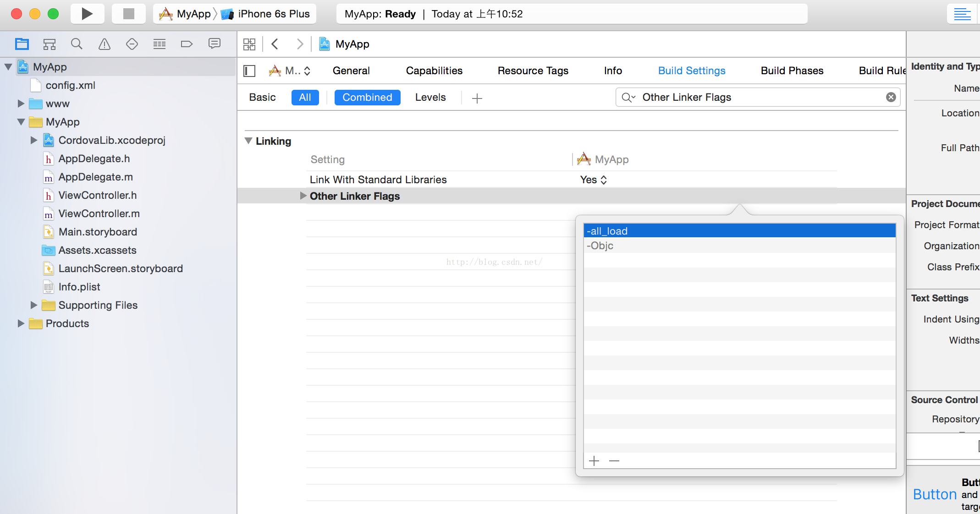Select the CordovaLib.xcodeproj project icon

click(49, 140)
